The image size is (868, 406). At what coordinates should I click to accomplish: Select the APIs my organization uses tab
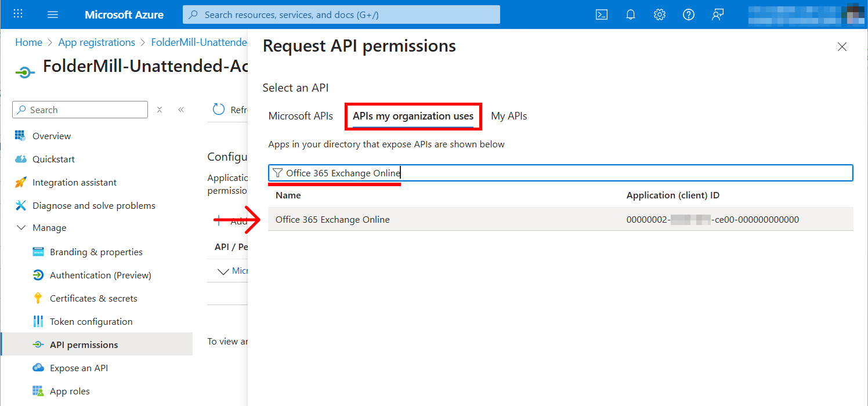click(x=413, y=116)
